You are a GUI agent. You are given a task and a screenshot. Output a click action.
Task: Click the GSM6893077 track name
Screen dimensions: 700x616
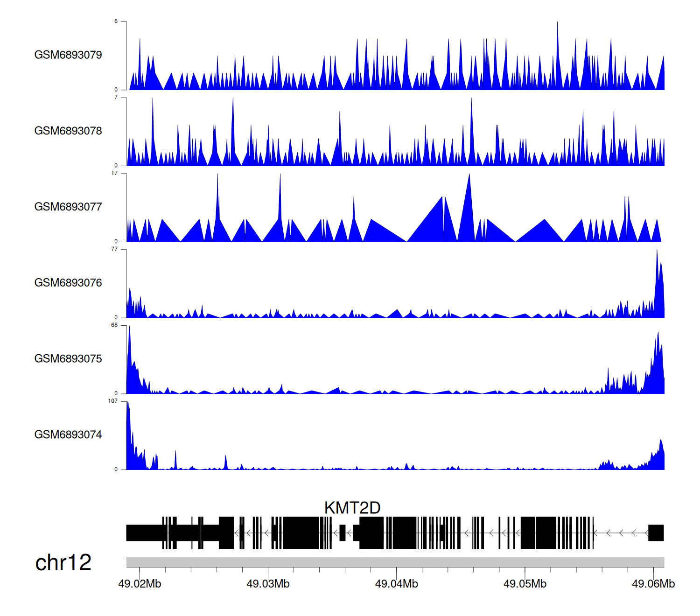68,207
